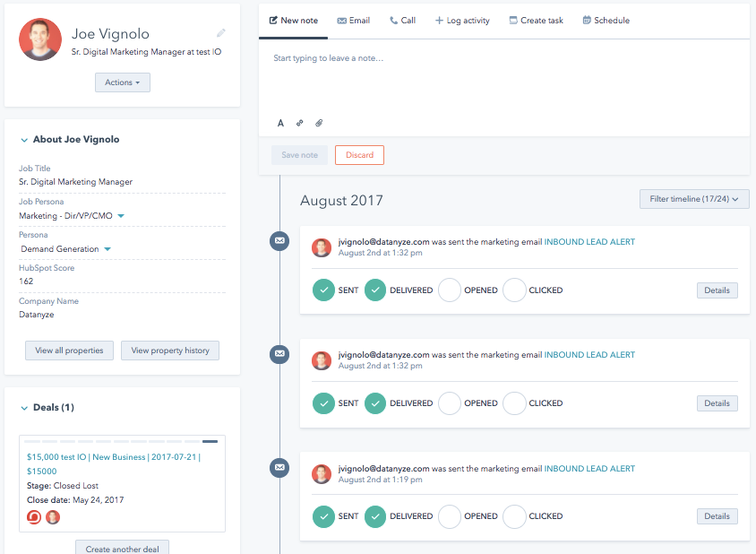Click the pencil edit icon beside contact name
Screen dimensions: 756x554
221,33
